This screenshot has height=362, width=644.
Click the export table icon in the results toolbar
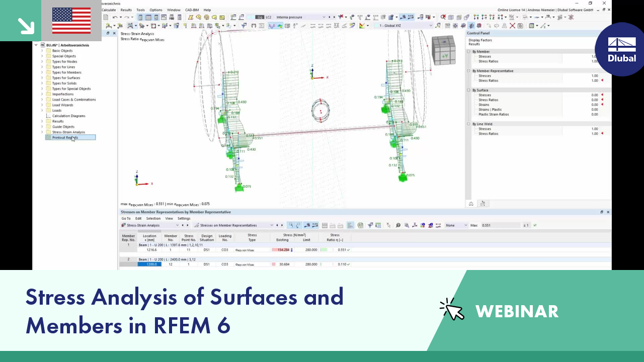[360, 225]
